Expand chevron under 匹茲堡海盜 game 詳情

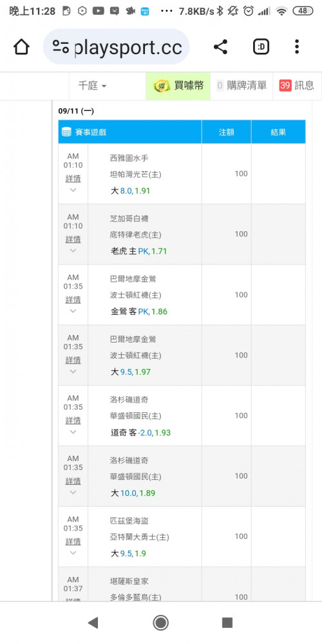click(x=73, y=553)
